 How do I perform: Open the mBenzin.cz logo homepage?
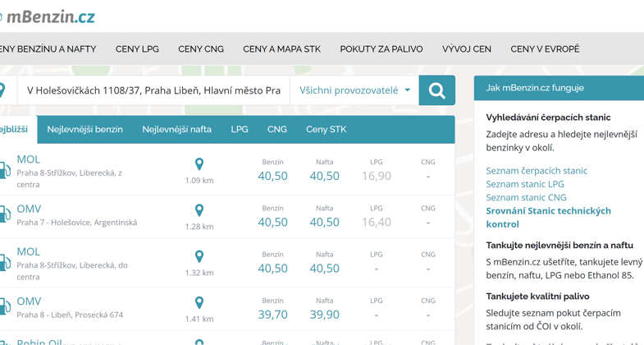pos(48,17)
